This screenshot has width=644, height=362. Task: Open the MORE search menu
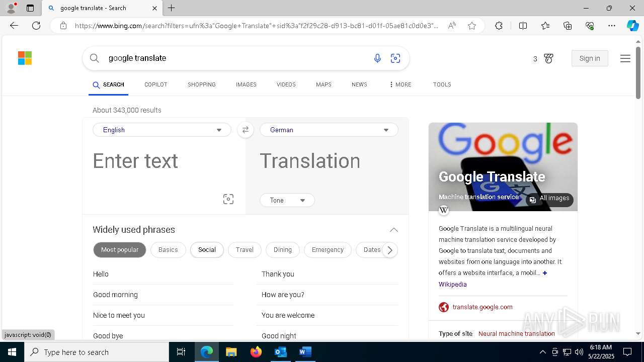tap(400, 84)
